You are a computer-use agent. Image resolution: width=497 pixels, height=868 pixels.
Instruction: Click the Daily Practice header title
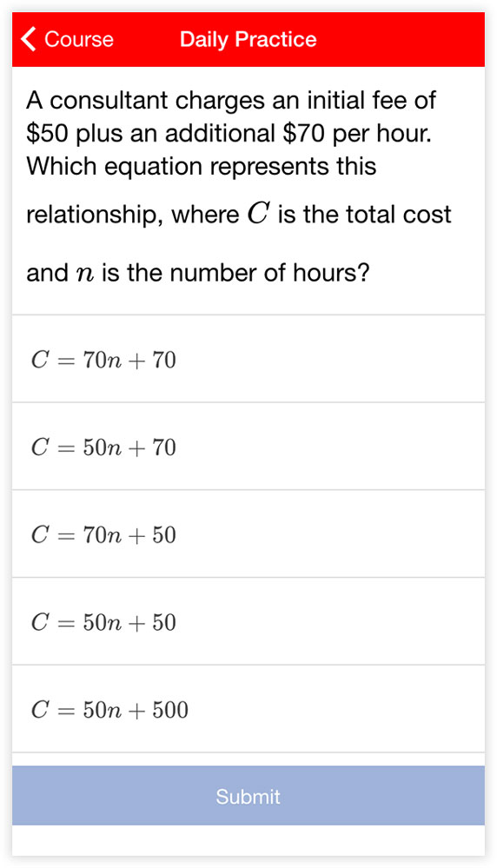(248, 39)
